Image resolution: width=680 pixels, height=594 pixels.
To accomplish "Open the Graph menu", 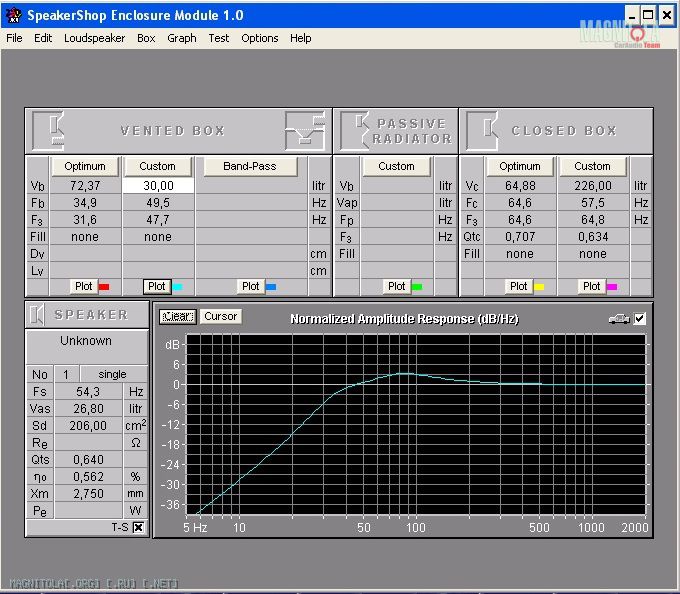I will coord(181,38).
